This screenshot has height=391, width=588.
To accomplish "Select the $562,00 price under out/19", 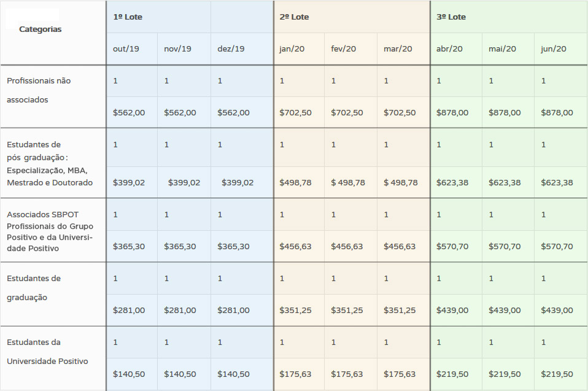I will tap(129, 112).
